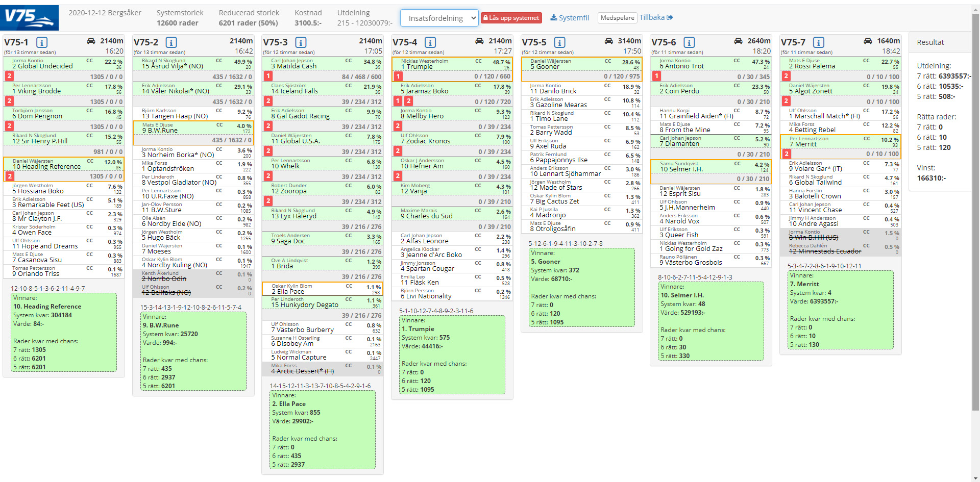
Task: Click finishing order 5-3-4-7-2-8-6-1-9-10-12-11
Action: (824, 266)
